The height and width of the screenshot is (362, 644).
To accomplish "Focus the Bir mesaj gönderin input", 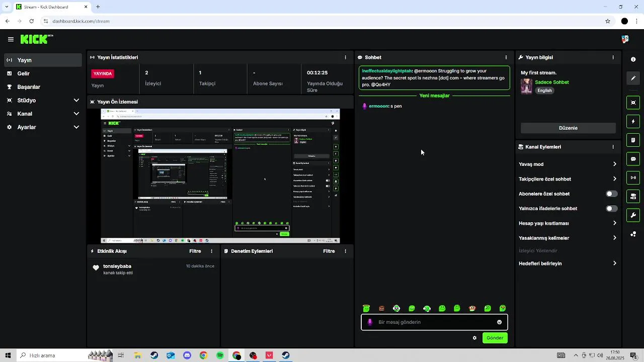I will [435, 322].
